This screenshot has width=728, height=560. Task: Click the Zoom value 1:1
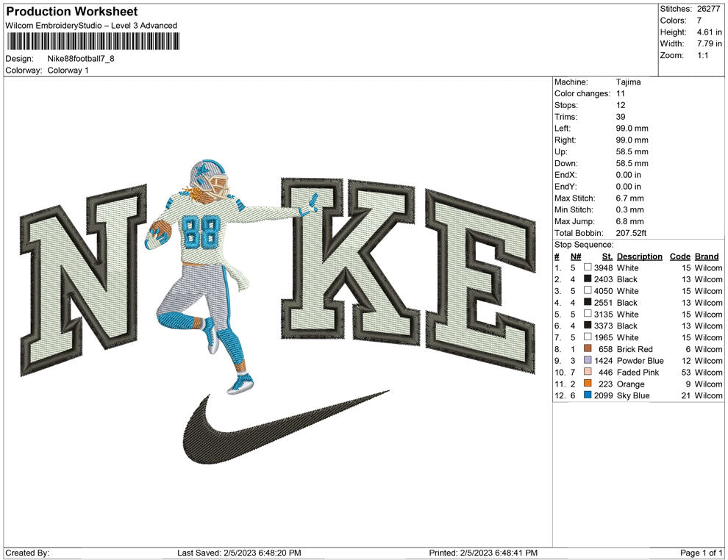coord(702,55)
